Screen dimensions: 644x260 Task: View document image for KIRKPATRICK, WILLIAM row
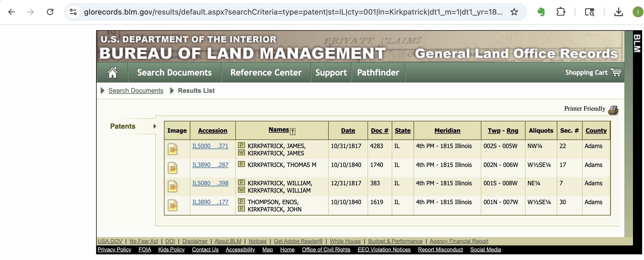173,187
